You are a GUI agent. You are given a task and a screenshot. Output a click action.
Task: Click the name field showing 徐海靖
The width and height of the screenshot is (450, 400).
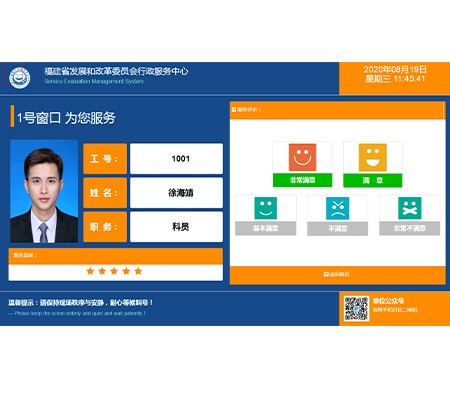coord(176,193)
